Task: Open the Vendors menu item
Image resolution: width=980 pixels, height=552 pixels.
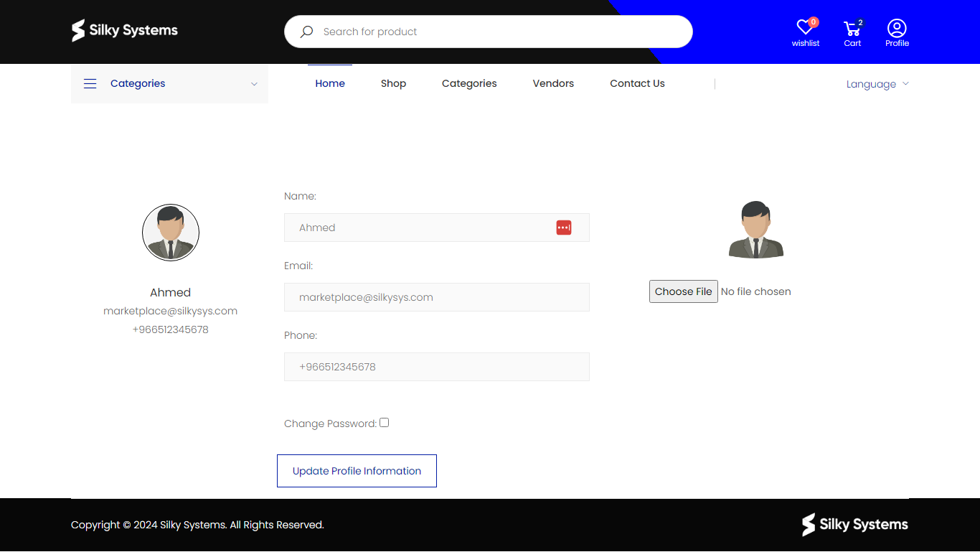Action: (553, 83)
